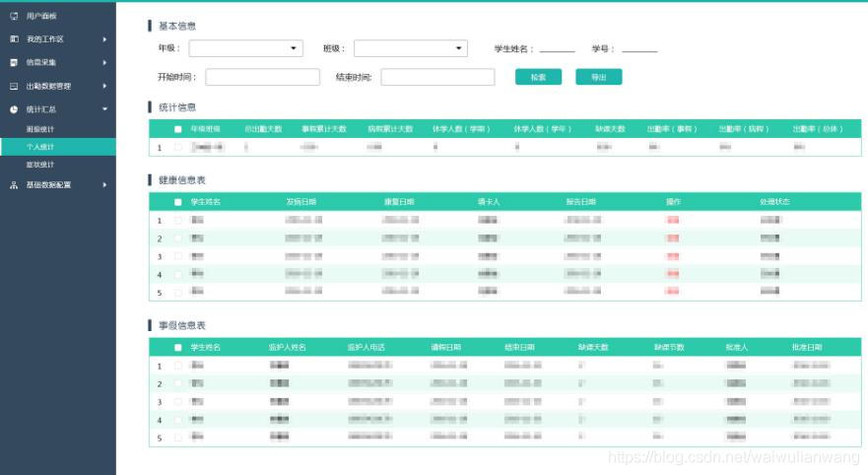Click 监护人电话 column header
This screenshot has height=475, width=868.
367,348
